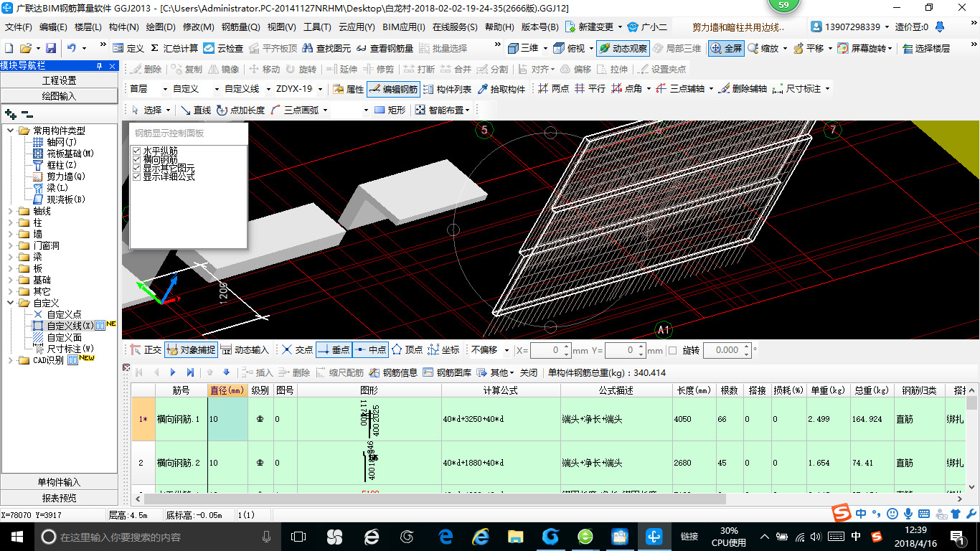Collapse the 常用构件类型 tree node
The image size is (980, 551).
(10, 131)
